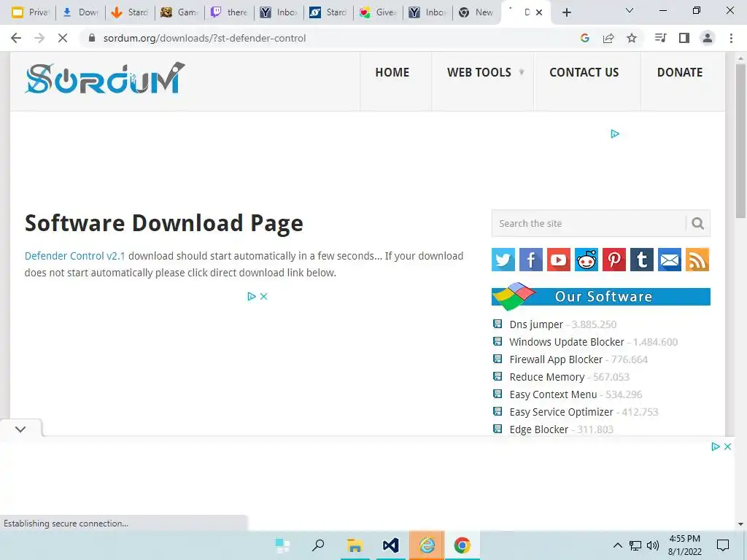Click the site search magnifier button

tap(698, 223)
